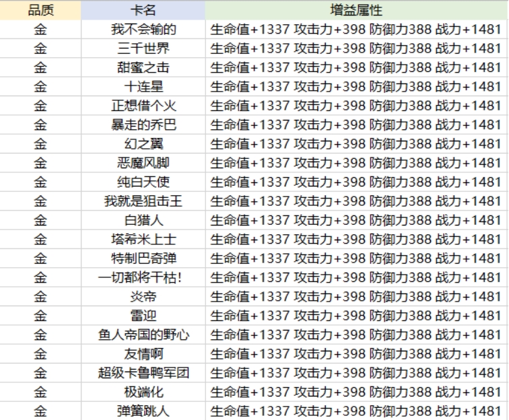Select the cell named 我不会输的

coord(143,30)
